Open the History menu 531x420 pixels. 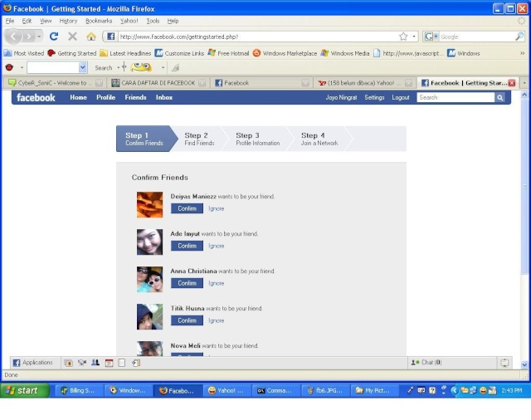[x=68, y=21]
